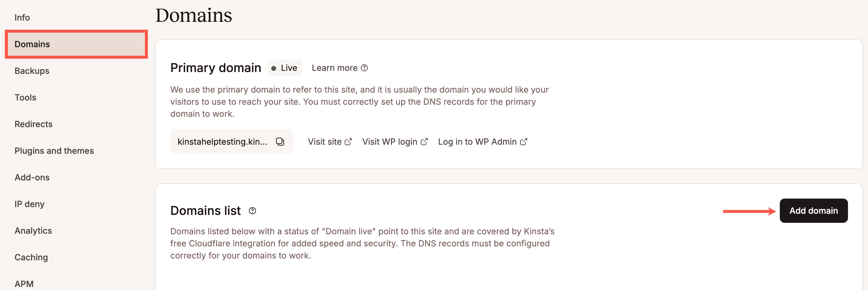Click external link icon beside Visit WP login
Screen dimensions: 868x290
coord(424,142)
